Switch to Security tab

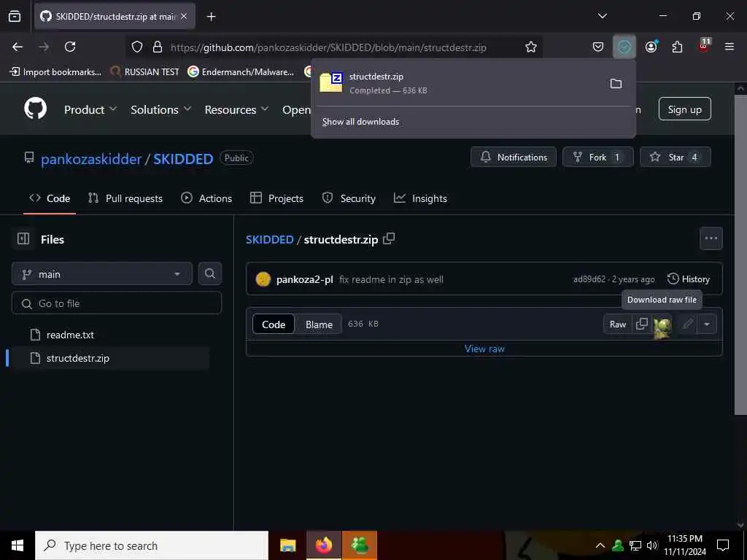(349, 198)
